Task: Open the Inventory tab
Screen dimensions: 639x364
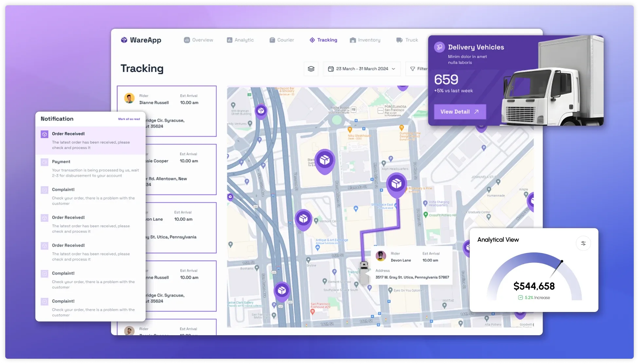Action: [x=365, y=40]
